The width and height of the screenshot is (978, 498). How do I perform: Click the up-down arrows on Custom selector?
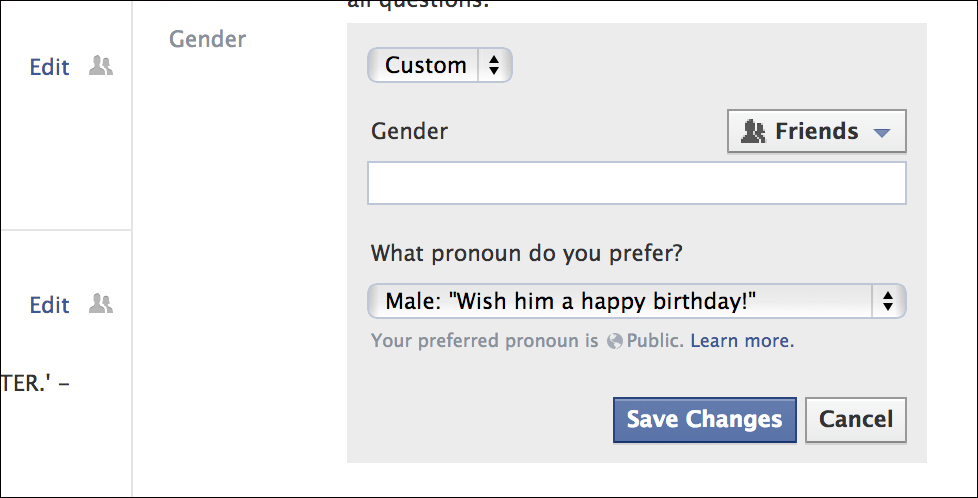click(x=493, y=66)
